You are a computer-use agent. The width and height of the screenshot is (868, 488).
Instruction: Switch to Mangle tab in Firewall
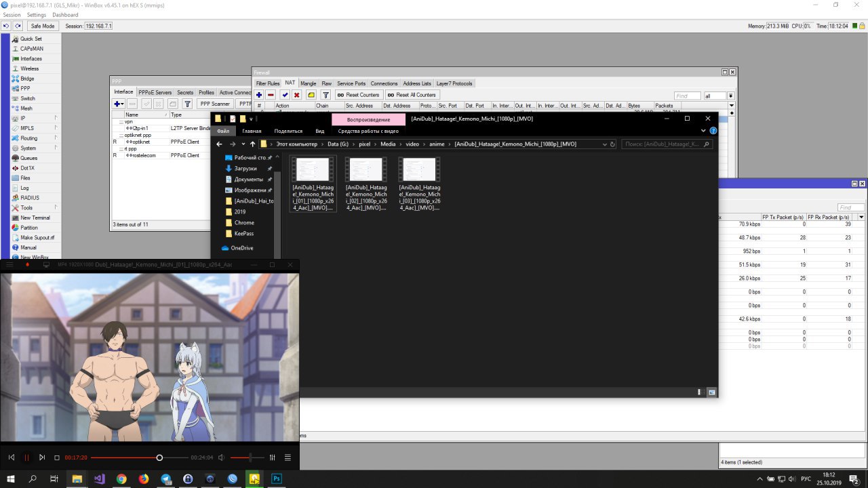coord(309,83)
